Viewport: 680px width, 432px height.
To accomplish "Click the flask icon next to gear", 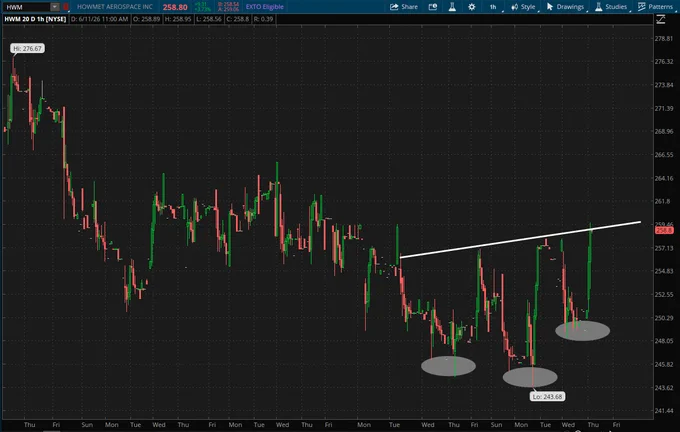I will coord(452,7).
